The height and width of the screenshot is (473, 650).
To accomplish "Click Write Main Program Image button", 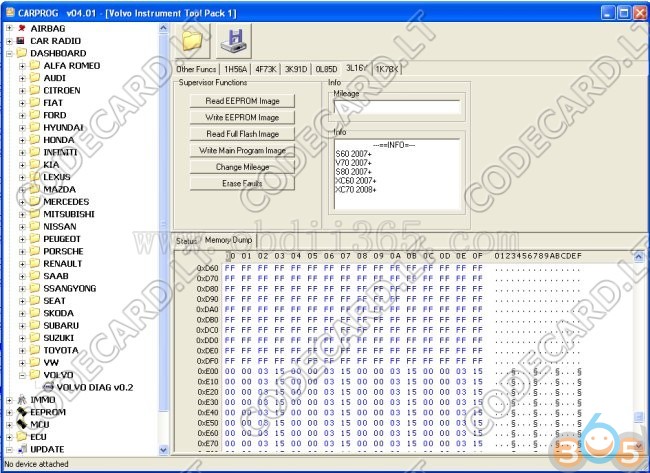I will click(x=243, y=150).
